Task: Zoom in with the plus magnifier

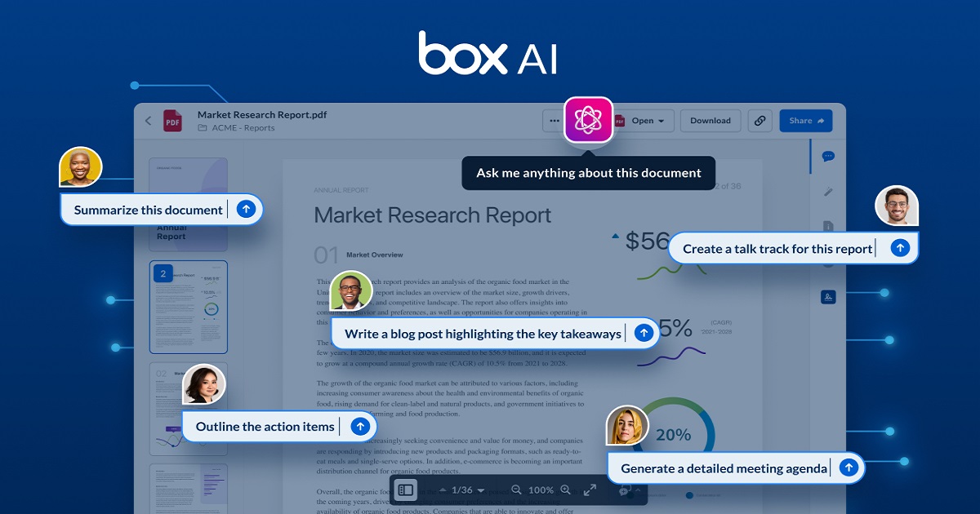Action: point(565,490)
